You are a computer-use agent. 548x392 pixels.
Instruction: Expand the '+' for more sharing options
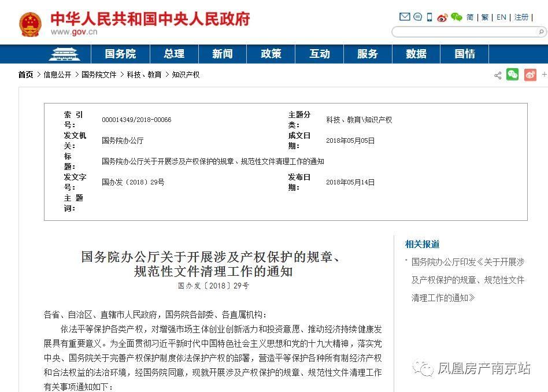coord(544,75)
